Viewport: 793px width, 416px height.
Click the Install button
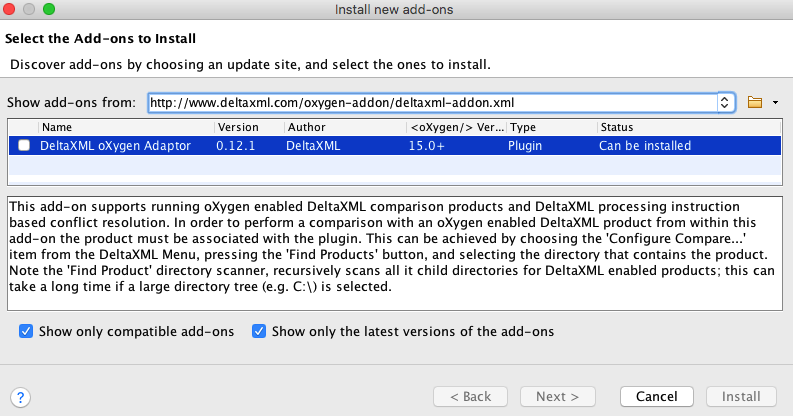coord(741,397)
